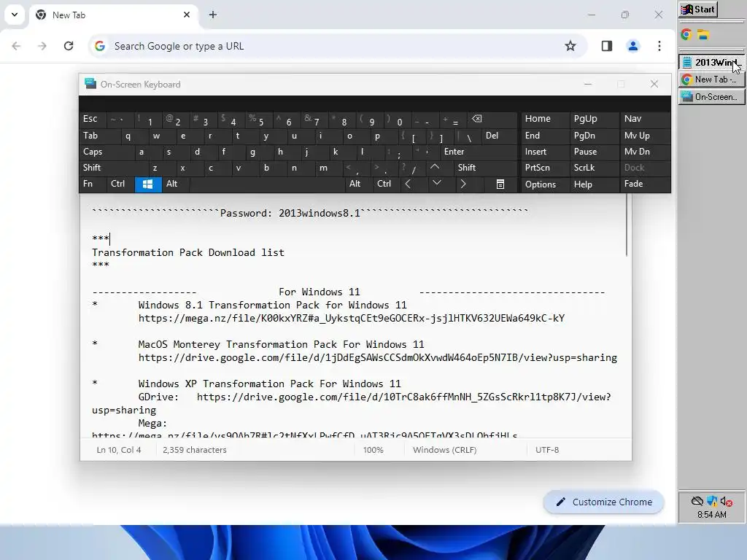The width and height of the screenshot is (747, 560).
Task: Open Chrome three-dot menu
Action: 659,46
